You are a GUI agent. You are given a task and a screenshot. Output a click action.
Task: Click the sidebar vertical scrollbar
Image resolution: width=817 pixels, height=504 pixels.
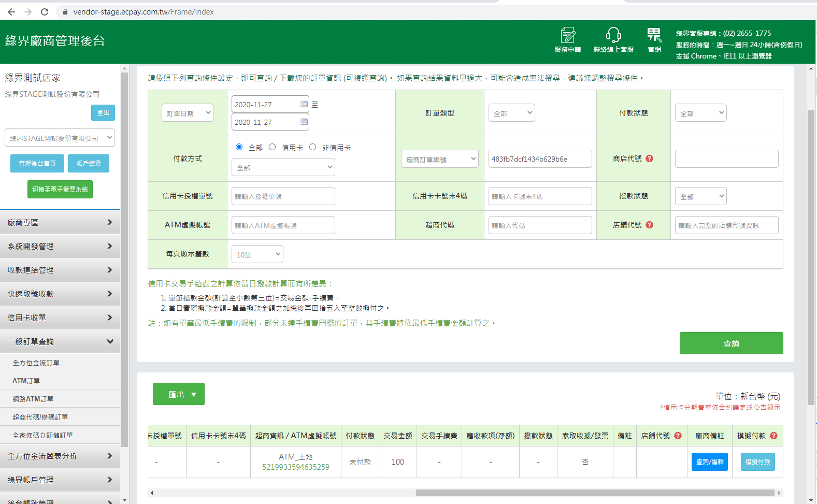point(124,259)
